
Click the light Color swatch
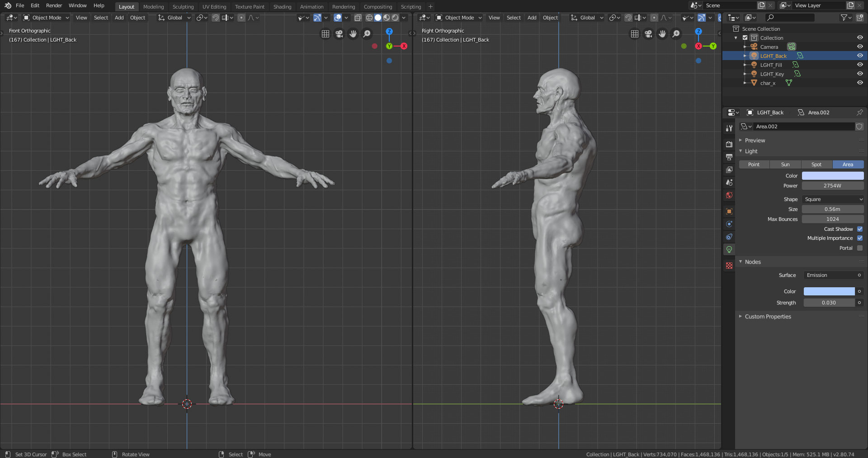pos(832,176)
